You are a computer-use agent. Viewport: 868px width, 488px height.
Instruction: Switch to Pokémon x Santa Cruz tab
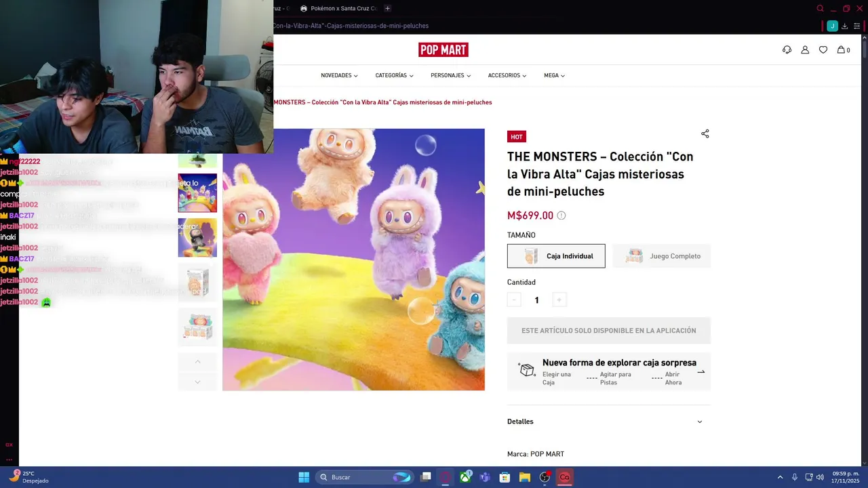(338, 8)
